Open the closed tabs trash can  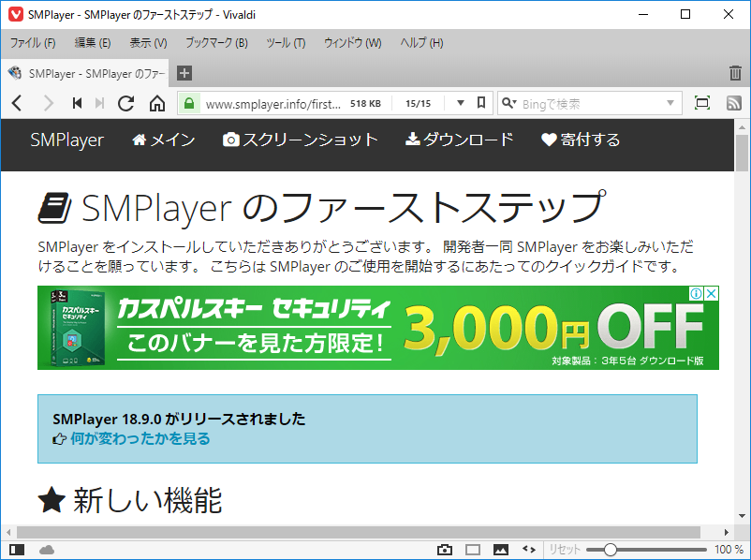pos(735,73)
